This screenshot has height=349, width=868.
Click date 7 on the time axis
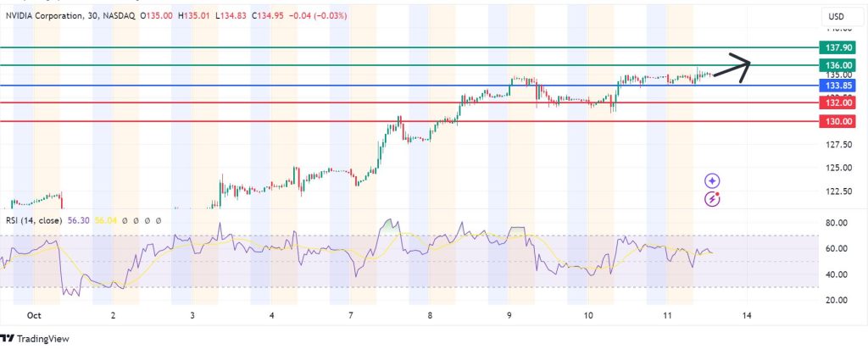[351, 316]
